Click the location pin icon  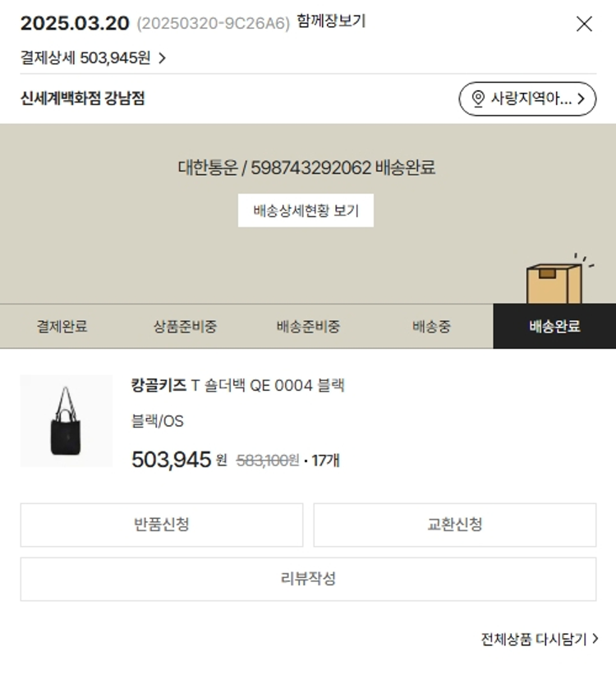[478, 99]
